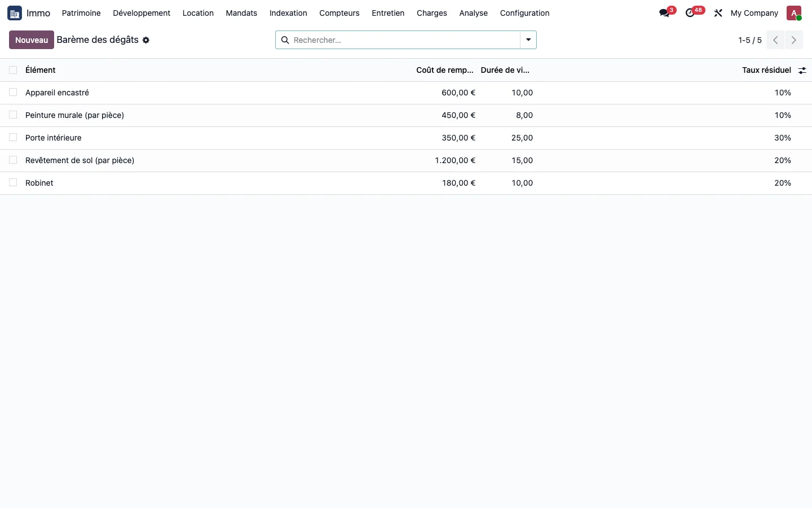Click the 30% residual rate cell

tap(783, 138)
